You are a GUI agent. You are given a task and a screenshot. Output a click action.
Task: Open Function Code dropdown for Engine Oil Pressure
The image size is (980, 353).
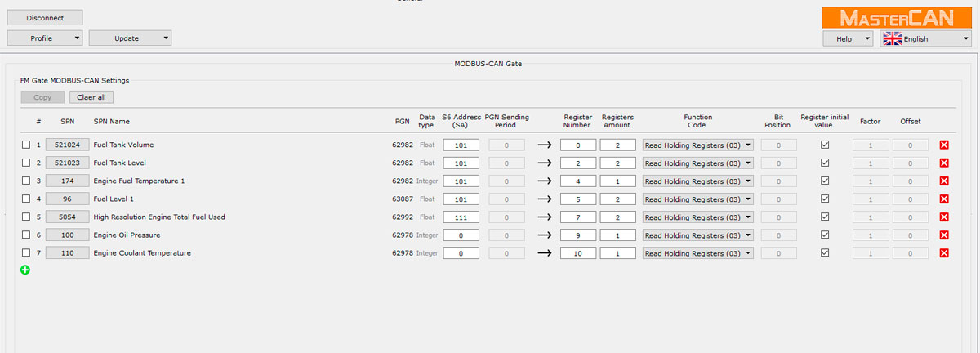tap(697, 235)
